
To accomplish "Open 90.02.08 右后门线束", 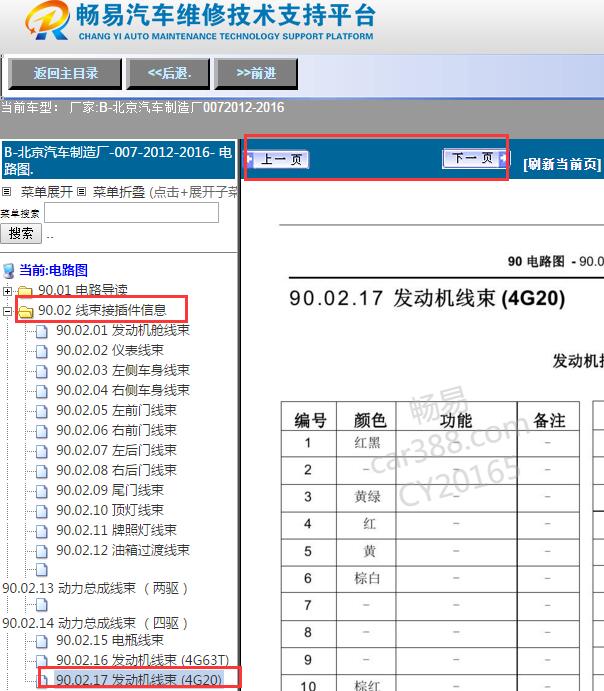I will pos(116,470).
